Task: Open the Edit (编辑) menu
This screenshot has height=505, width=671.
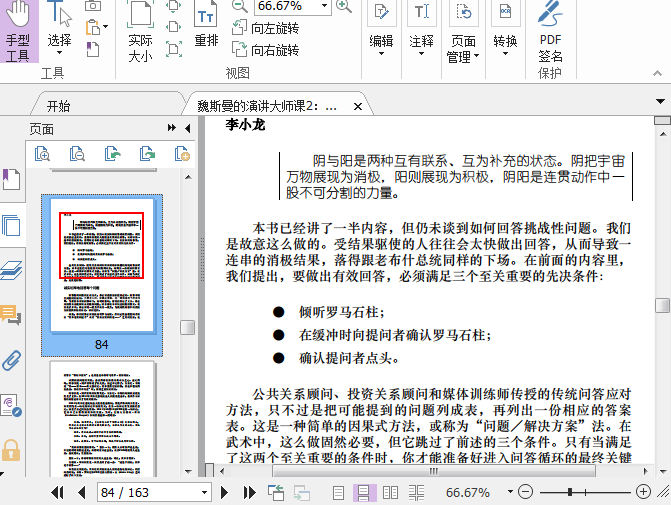Action: pyautogui.click(x=381, y=29)
